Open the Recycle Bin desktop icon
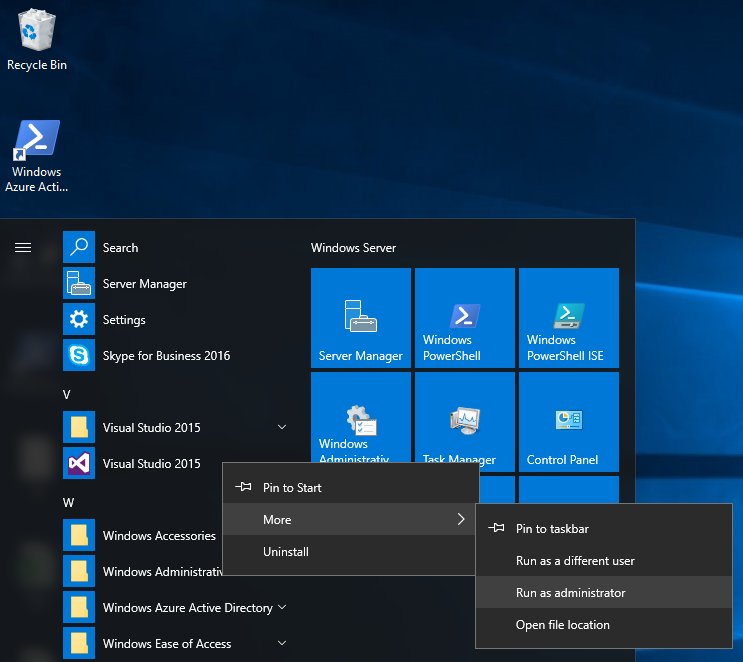 pos(37,32)
